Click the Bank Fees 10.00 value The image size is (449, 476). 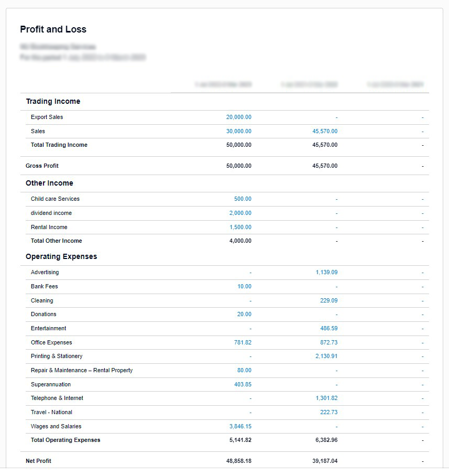point(244,287)
